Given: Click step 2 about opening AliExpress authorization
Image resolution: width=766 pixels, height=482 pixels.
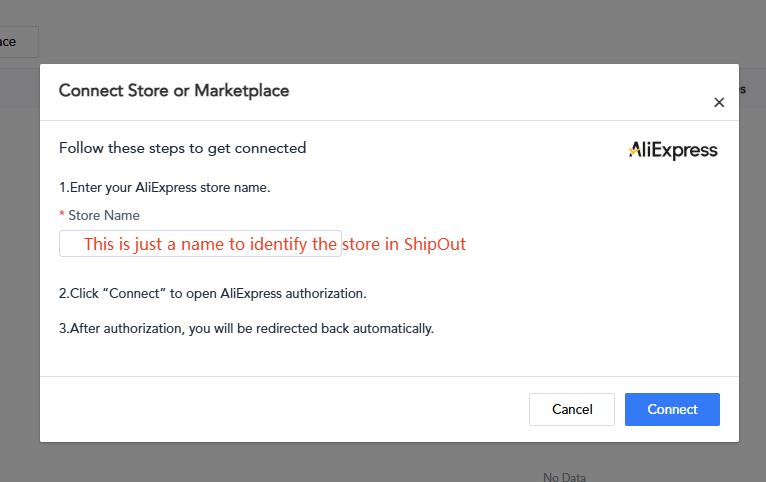Looking at the screenshot, I should pos(212,293).
